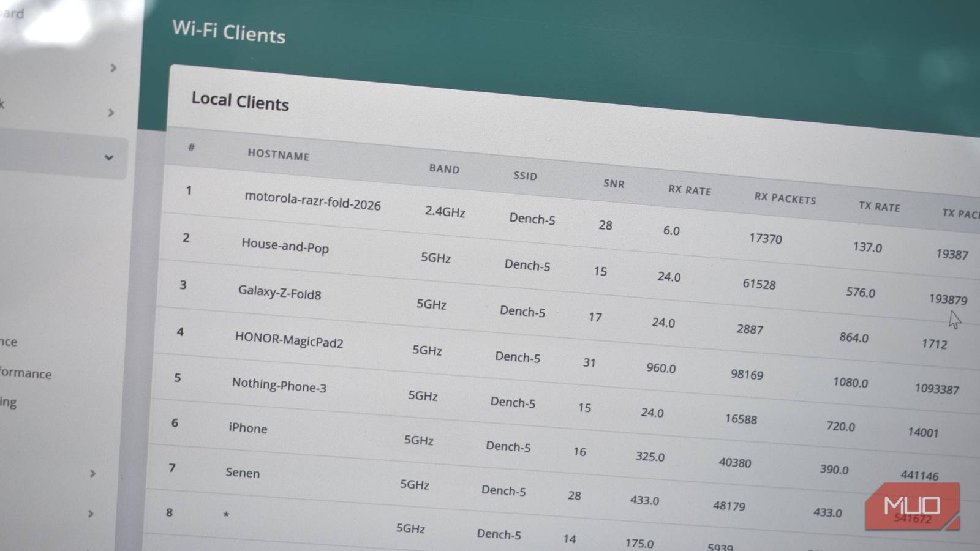Click TX rate value 137.0

867,247
